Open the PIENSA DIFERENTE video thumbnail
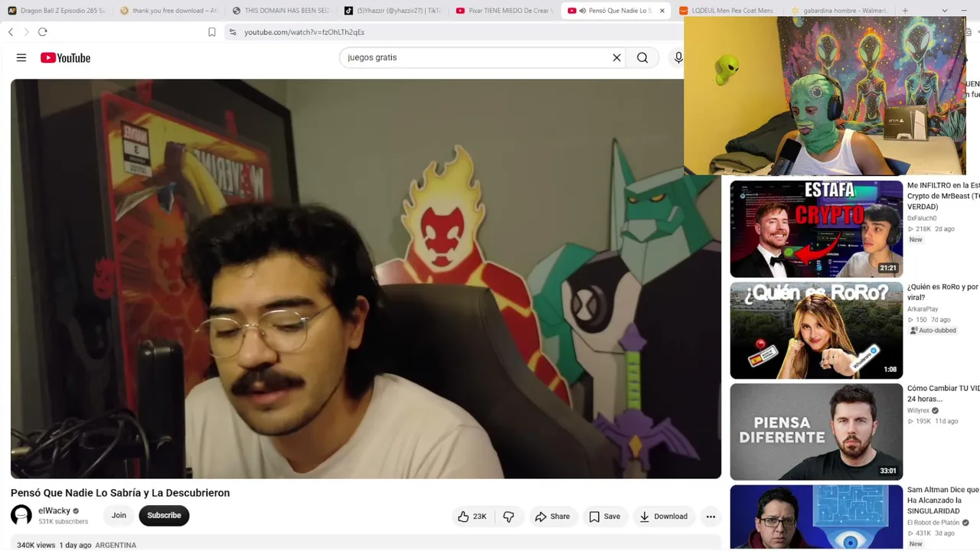 [x=816, y=432]
